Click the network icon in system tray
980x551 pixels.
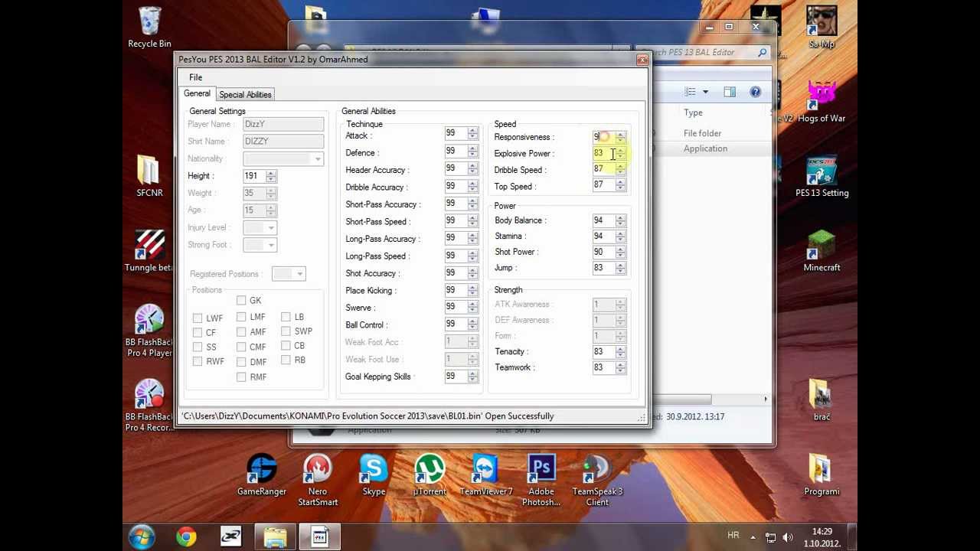(771, 537)
